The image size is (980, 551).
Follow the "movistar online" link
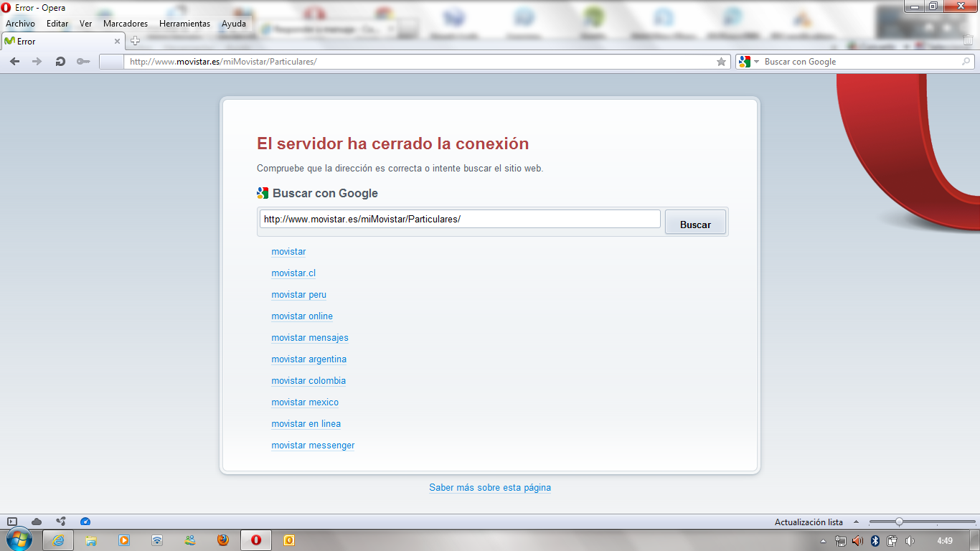pos(302,316)
